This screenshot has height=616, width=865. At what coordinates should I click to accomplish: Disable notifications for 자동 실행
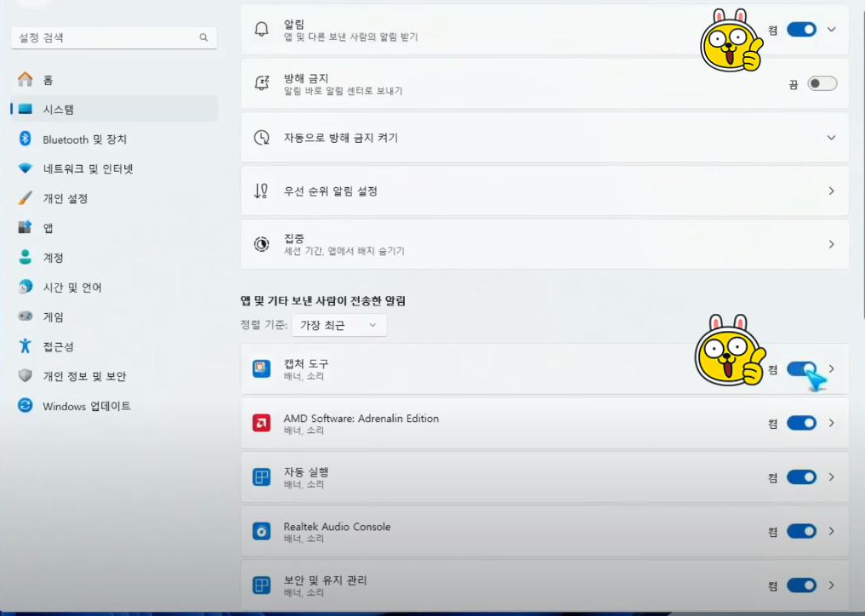tap(801, 477)
